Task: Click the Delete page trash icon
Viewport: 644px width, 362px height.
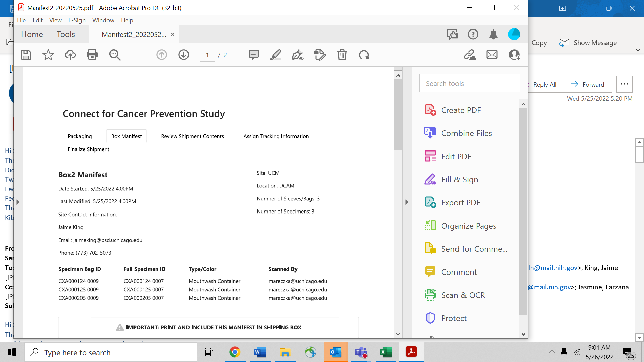Action: pos(342,55)
